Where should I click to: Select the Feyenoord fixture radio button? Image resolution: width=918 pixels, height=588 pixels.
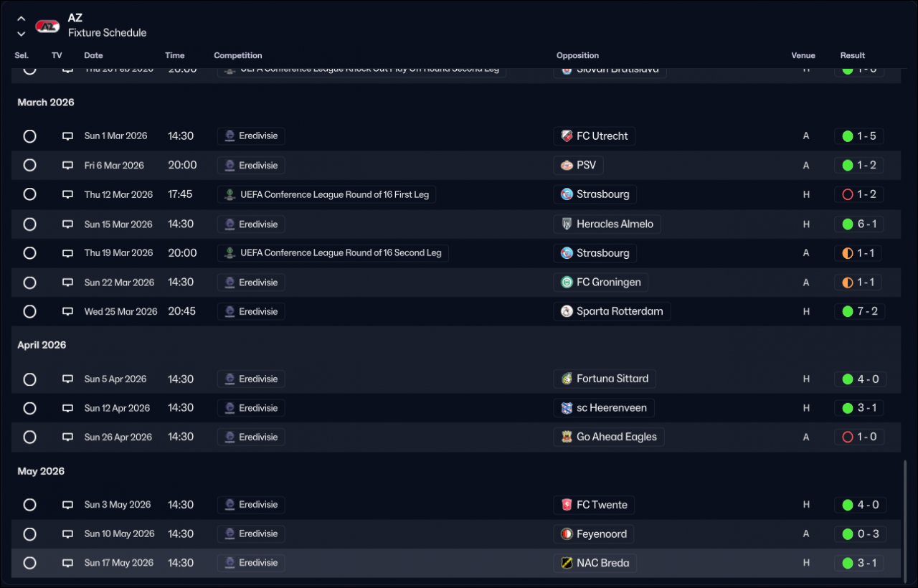[29, 534]
